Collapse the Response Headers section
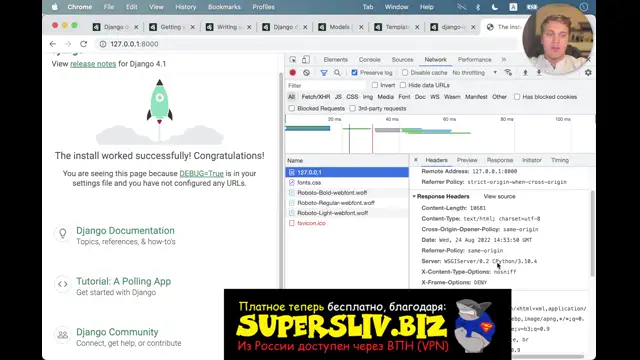 tap(414, 197)
